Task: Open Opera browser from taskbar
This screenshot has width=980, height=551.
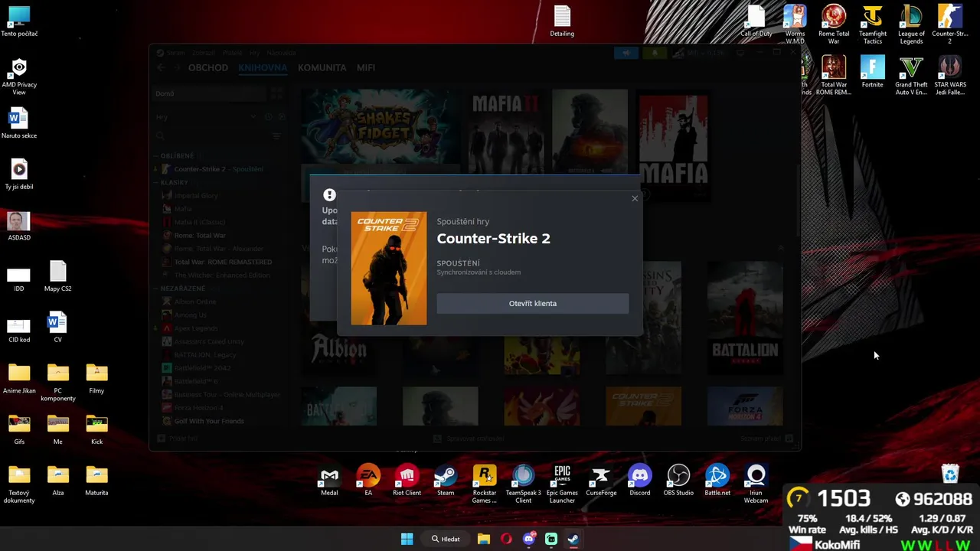Action: click(506, 539)
